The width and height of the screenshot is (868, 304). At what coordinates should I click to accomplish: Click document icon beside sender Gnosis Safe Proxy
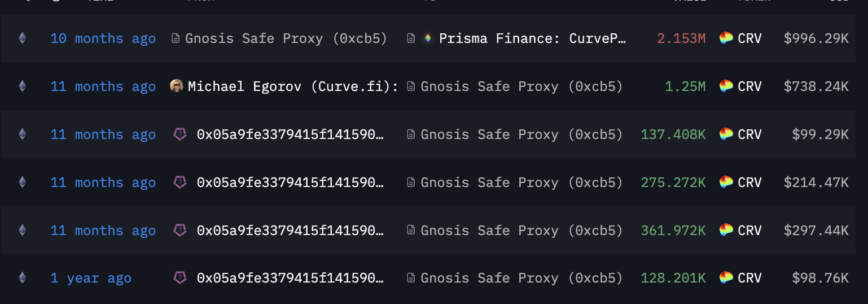point(176,38)
